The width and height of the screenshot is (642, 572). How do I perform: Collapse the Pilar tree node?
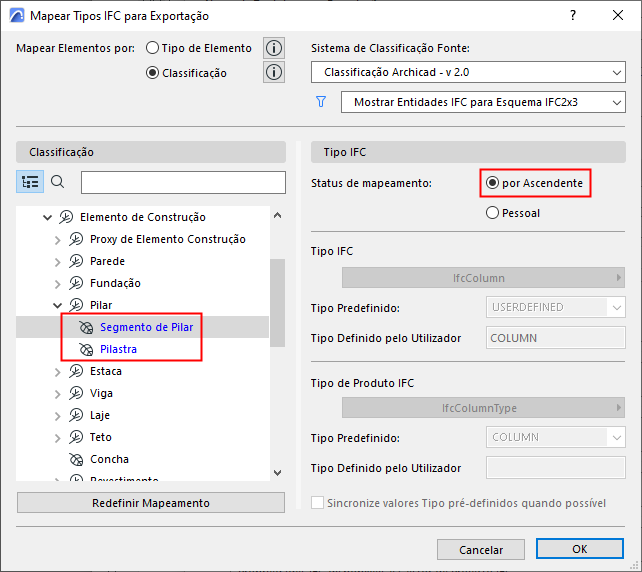click(58, 305)
